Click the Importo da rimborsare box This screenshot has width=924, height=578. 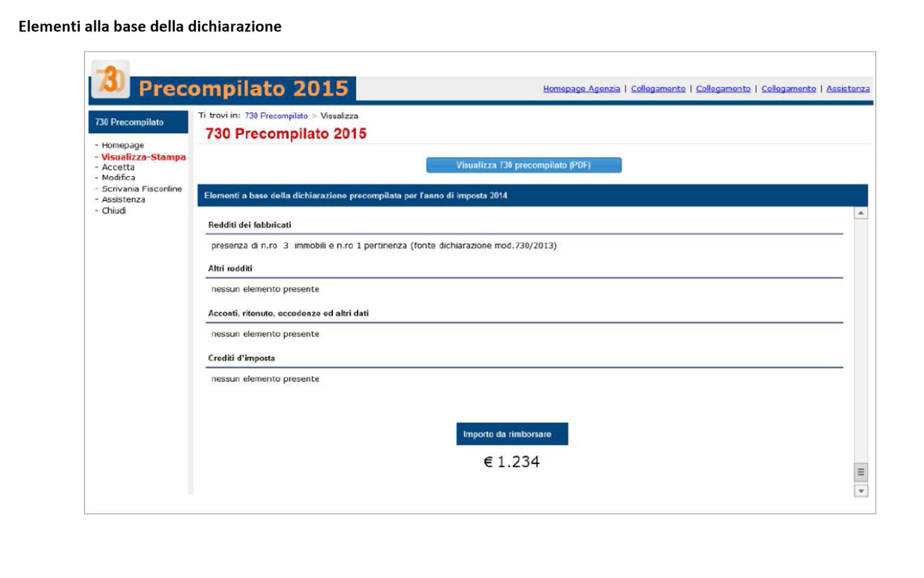pyautogui.click(x=512, y=434)
